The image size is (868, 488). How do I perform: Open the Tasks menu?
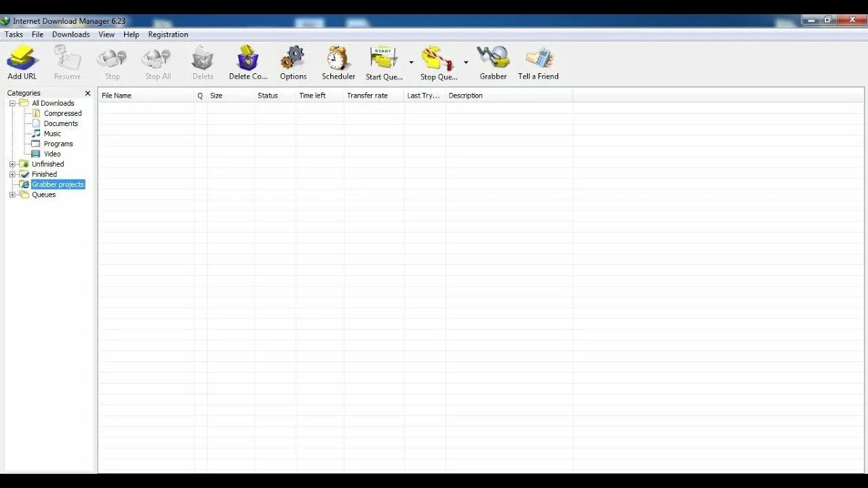[14, 35]
